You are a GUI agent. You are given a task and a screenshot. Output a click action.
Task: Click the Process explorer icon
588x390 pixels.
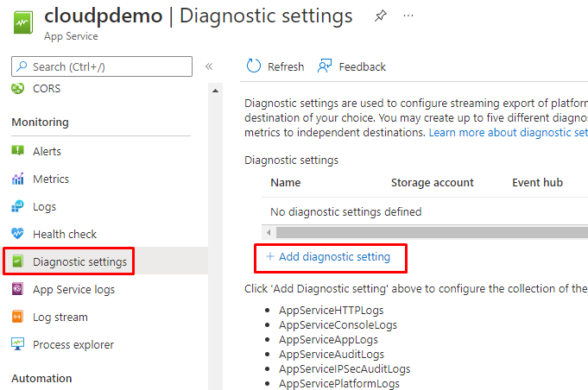(18, 345)
